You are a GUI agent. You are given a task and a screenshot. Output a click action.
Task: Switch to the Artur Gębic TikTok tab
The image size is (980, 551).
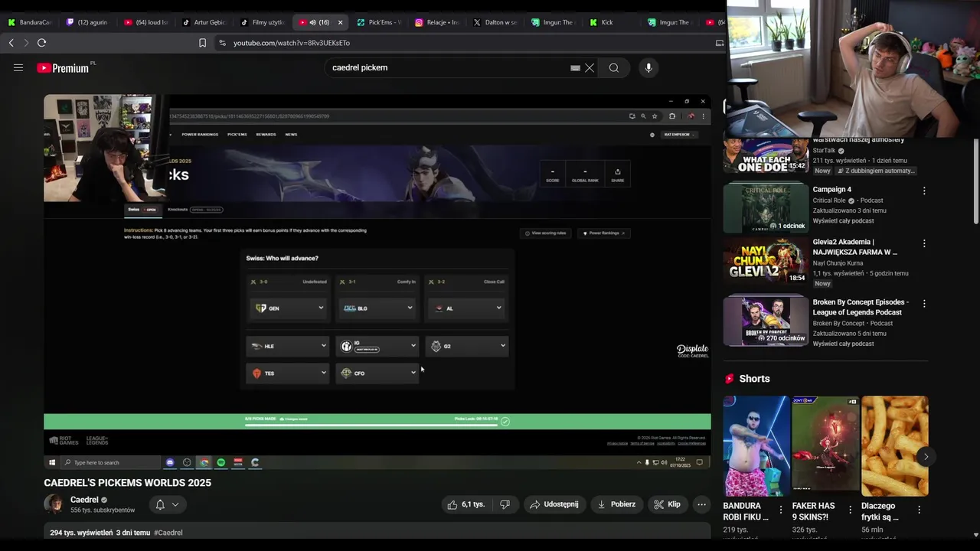point(204,22)
